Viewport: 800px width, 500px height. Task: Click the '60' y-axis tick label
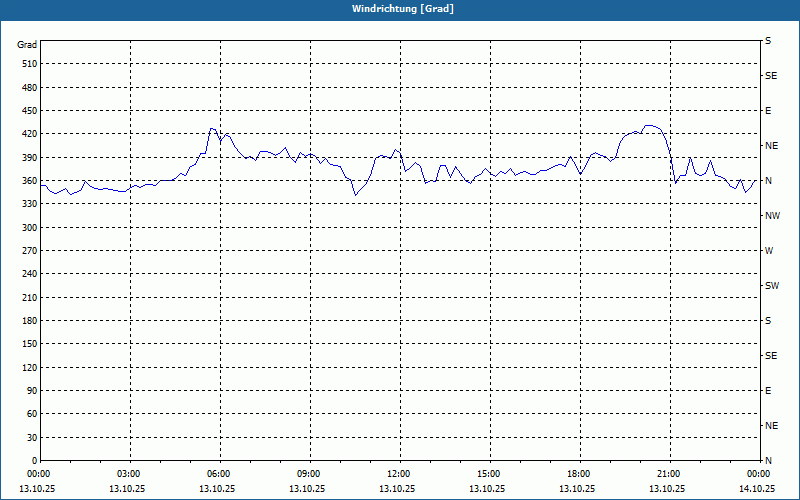point(32,414)
